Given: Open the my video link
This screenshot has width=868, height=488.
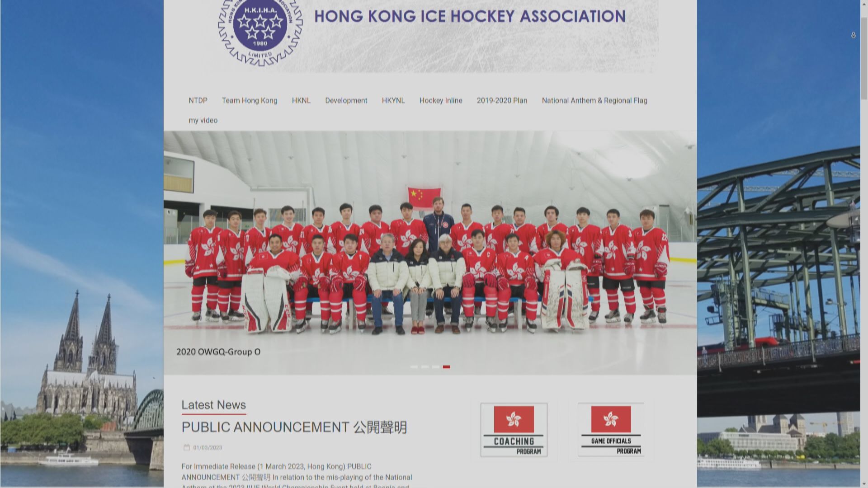Looking at the screenshot, I should pos(203,120).
